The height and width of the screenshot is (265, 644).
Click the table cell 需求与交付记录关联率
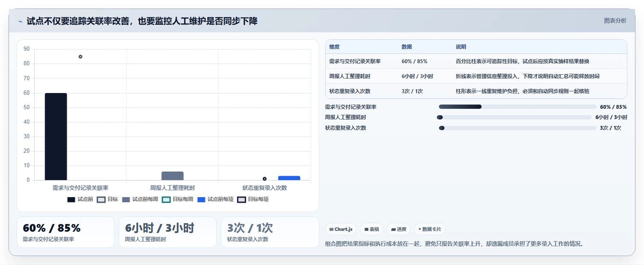pyautogui.click(x=355, y=61)
